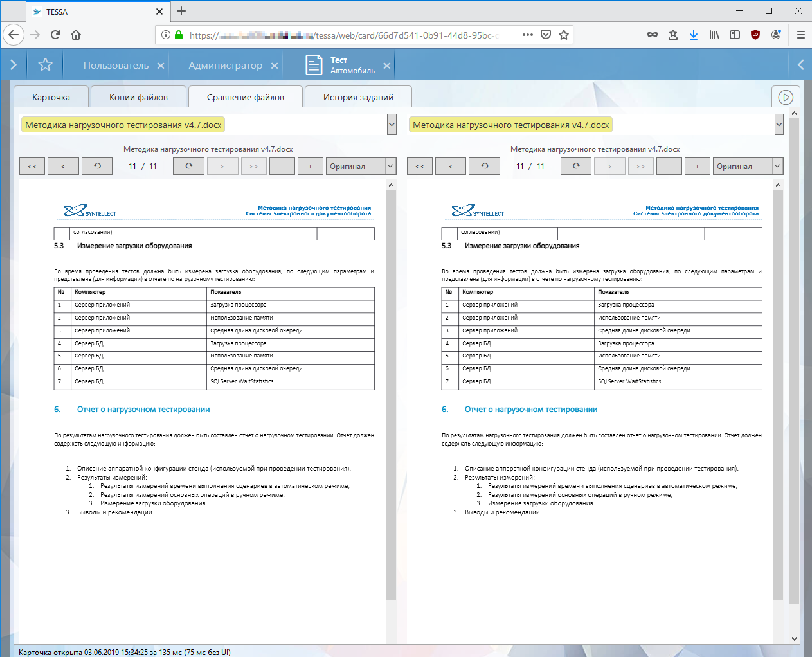
Task: Click the star favorites icon in TESSA header
Action: pyautogui.click(x=45, y=65)
